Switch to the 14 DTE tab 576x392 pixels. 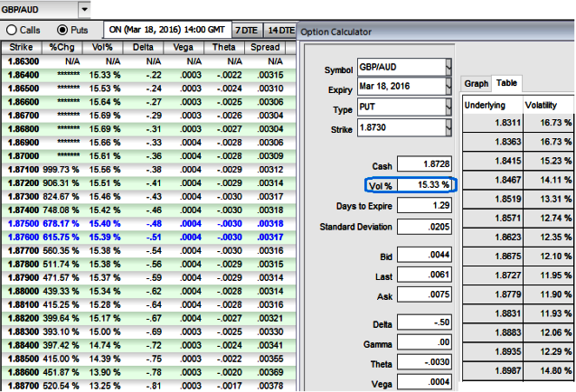(282, 31)
